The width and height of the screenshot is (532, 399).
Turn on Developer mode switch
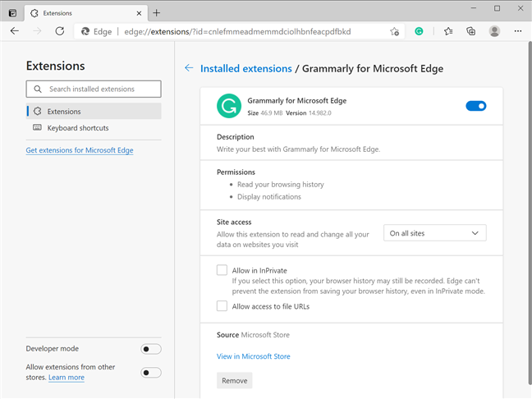click(x=151, y=349)
